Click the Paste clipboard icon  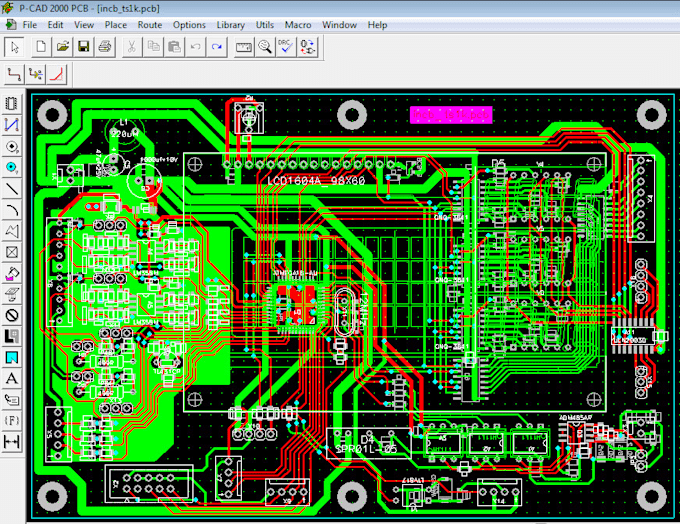coord(174,47)
